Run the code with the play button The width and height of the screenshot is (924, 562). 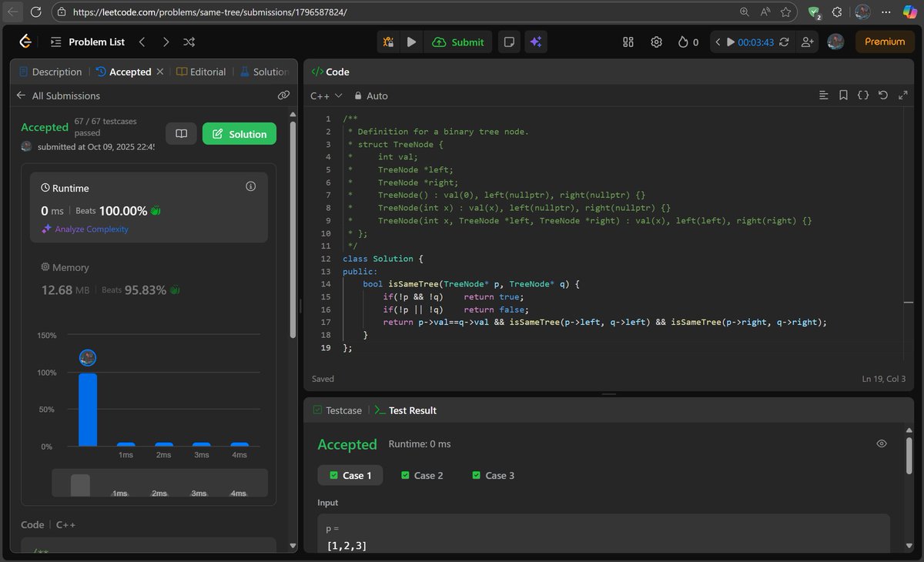(411, 42)
